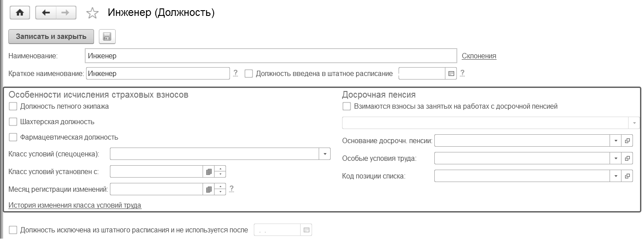Open calendar for 'Месяц регистрации изменений'
This screenshot has height=239, width=644.
click(x=209, y=189)
